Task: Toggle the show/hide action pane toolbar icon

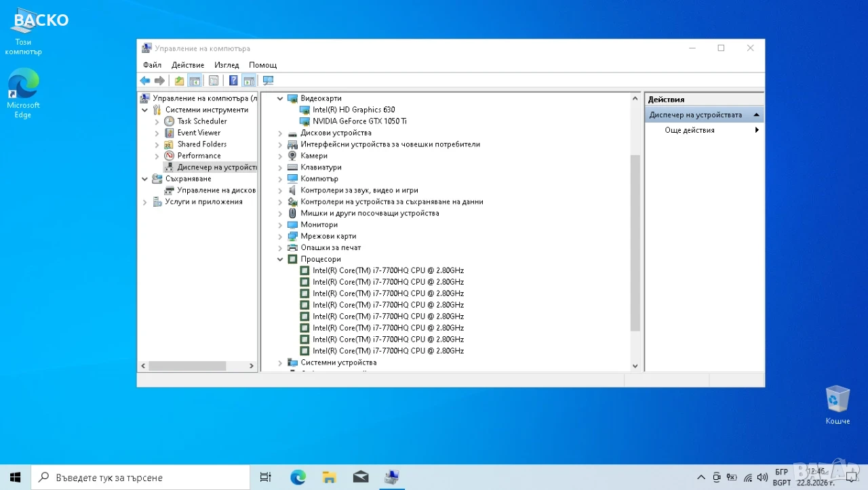Action: (249, 81)
